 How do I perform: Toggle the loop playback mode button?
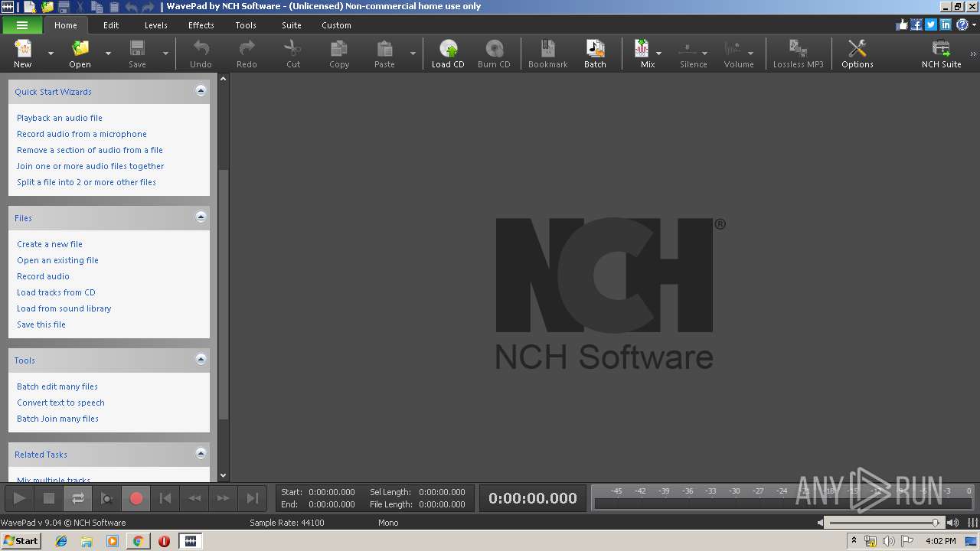click(78, 498)
